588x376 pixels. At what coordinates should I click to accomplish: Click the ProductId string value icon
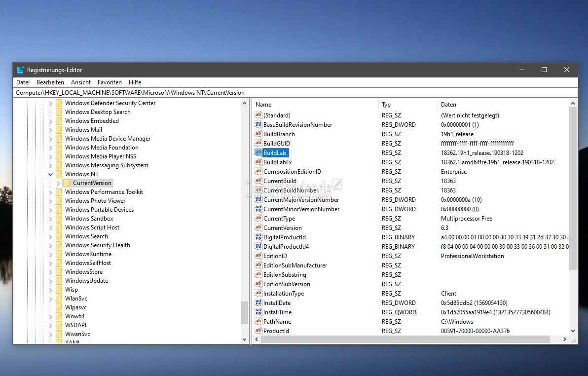pyautogui.click(x=258, y=331)
